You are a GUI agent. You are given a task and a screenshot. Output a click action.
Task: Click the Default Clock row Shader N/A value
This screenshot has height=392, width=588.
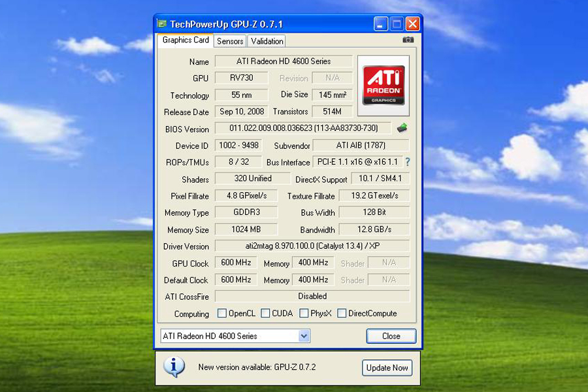[389, 280]
